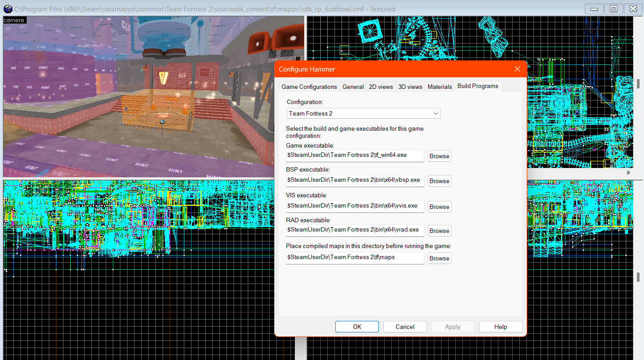
Task: Switch to the General tab
Action: coord(353,87)
